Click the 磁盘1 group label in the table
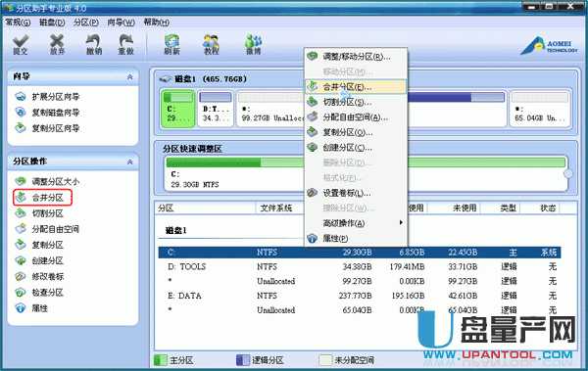 [176, 230]
